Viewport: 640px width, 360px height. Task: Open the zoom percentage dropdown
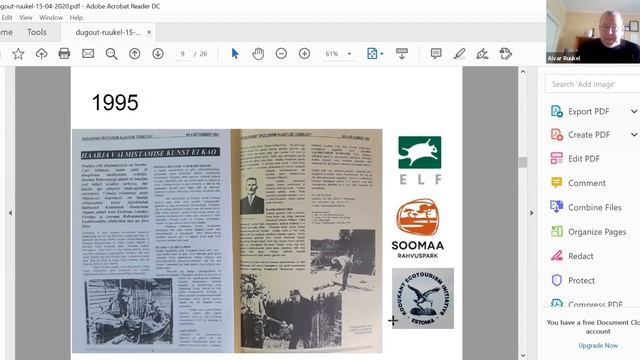pos(349,54)
